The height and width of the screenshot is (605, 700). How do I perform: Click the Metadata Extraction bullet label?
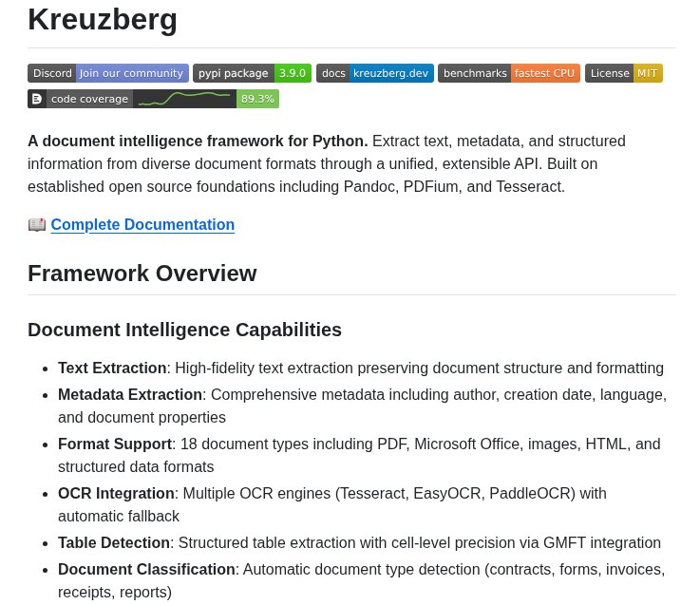pos(130,395)
